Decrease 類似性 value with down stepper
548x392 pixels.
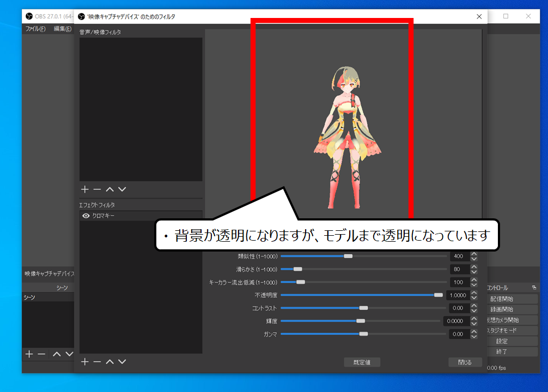click(474, 259)
